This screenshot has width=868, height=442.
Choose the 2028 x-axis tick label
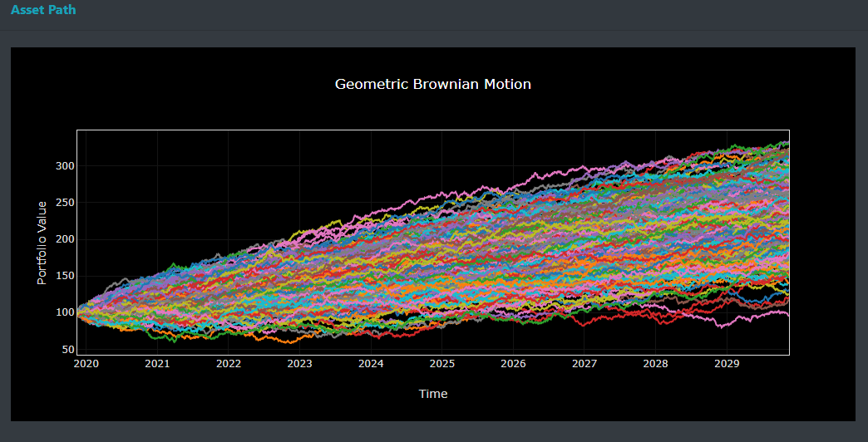point(655,364)
